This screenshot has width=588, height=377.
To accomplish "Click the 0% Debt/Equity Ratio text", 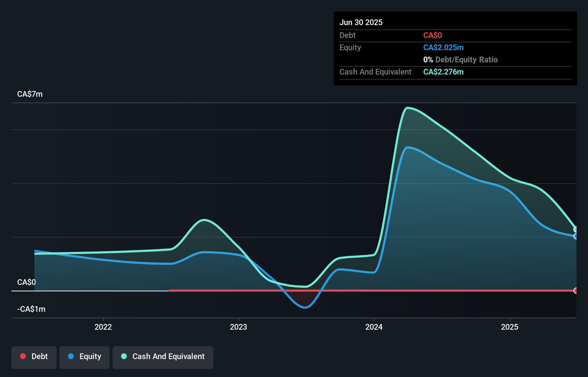I will [461, 59].
